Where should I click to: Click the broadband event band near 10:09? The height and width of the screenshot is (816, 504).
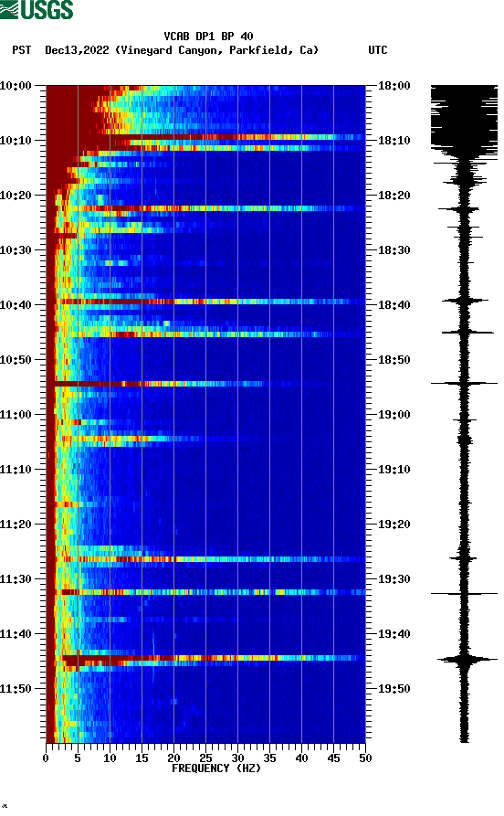(205, 137)
